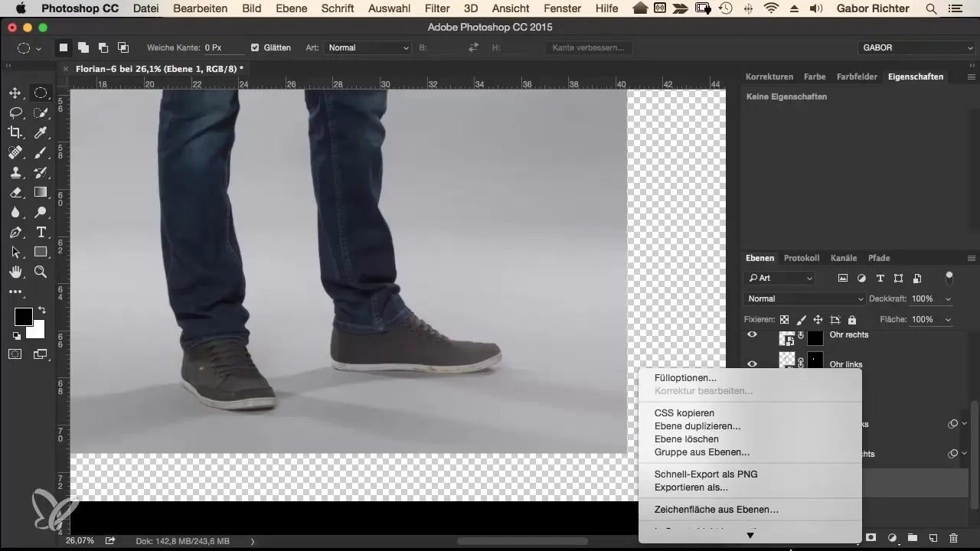Toggle Quick Mask mode

click(15, 354)
